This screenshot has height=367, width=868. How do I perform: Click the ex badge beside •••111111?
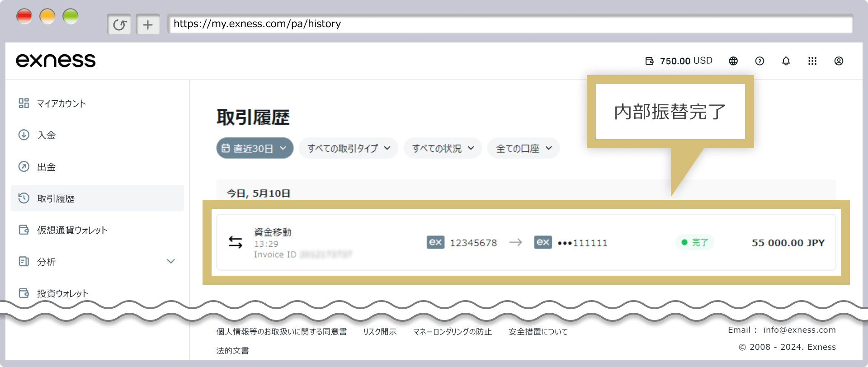click(543, 242)
